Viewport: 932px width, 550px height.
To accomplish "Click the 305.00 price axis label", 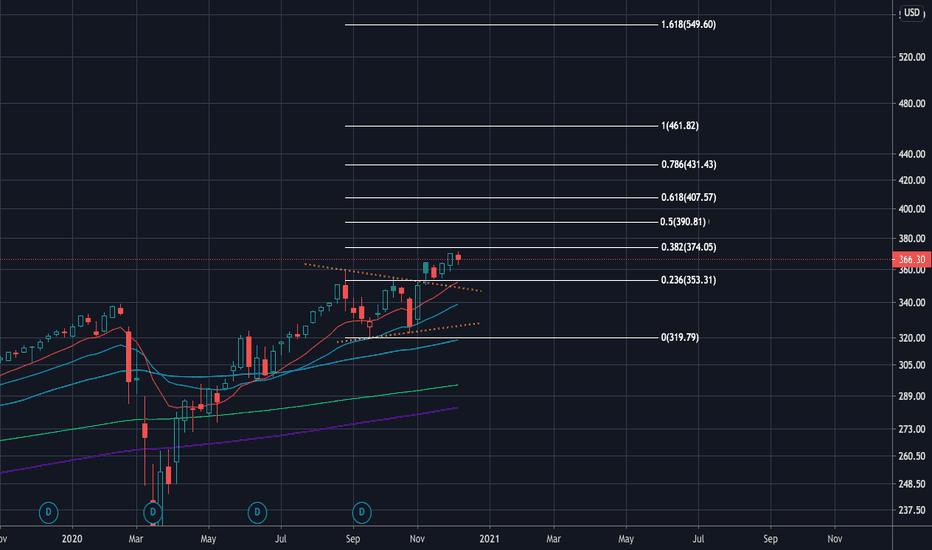I will click(x=912, y=365).
